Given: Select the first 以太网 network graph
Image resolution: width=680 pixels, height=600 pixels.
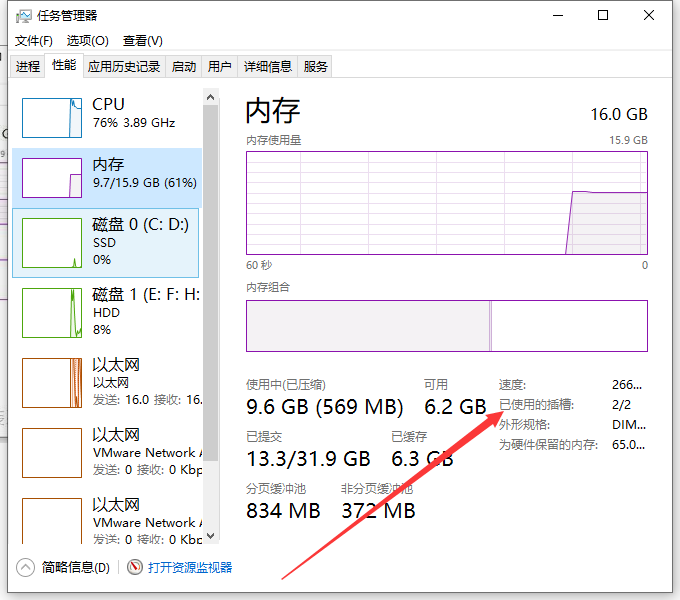Looking at the screenshot, I should tap(52, 382).
